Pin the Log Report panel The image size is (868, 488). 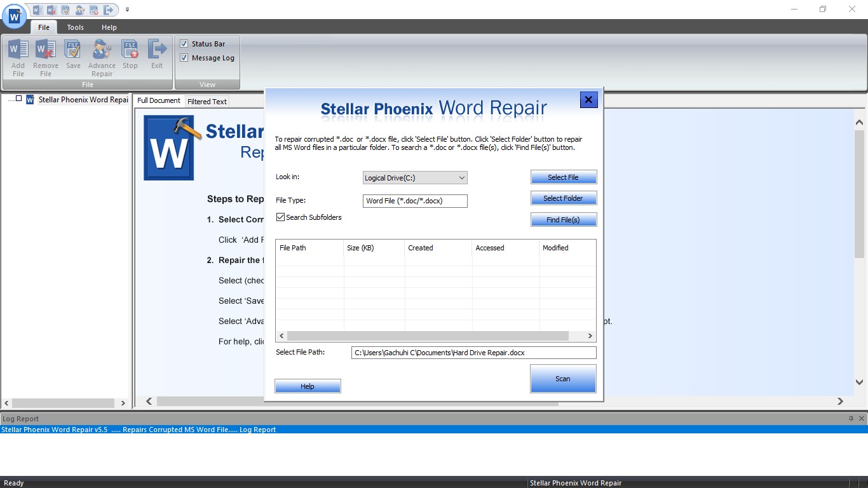pyautogui.click(x=851, y=419)
